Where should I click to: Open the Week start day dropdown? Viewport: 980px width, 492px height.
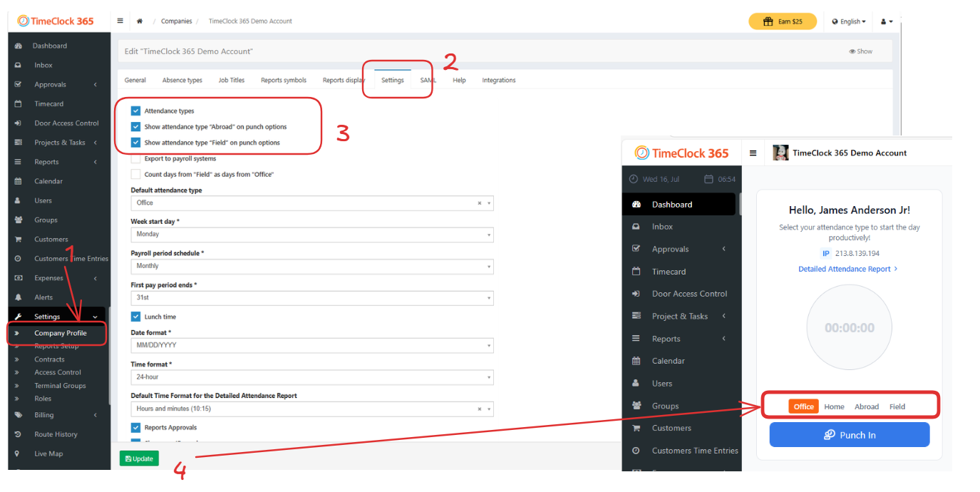coord(311,235)
